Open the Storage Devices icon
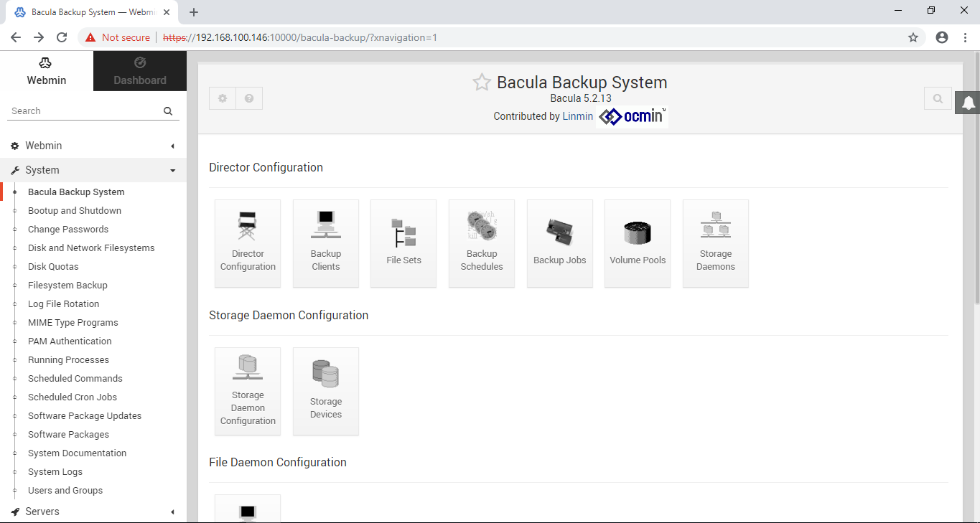The width and height of the screenshot is (980, 523). click(x=325, y=391)
